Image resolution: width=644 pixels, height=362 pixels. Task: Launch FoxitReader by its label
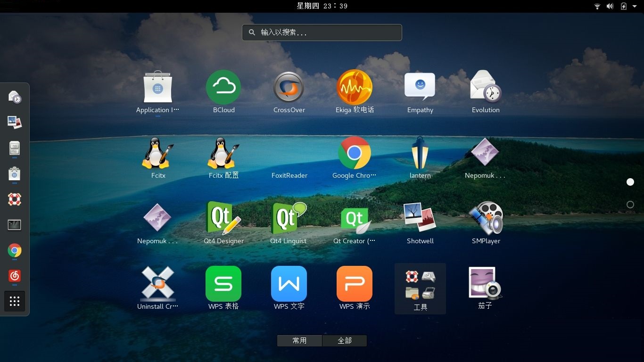289,175
